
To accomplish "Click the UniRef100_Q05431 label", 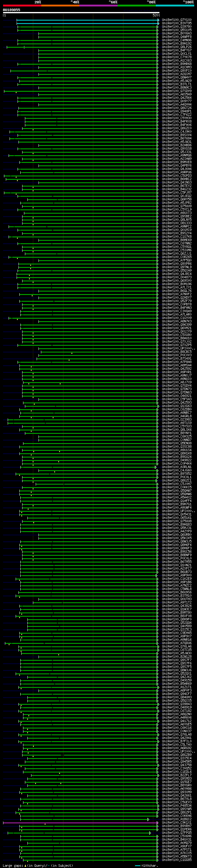I will (177, 514).
